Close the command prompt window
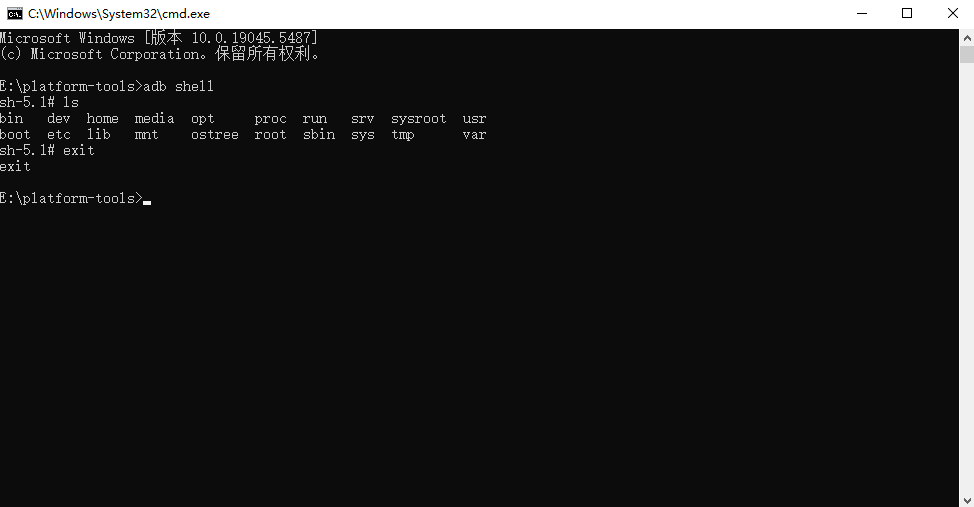Image resolution: width=974 pixels, height=507 pixels. (952, 14)
